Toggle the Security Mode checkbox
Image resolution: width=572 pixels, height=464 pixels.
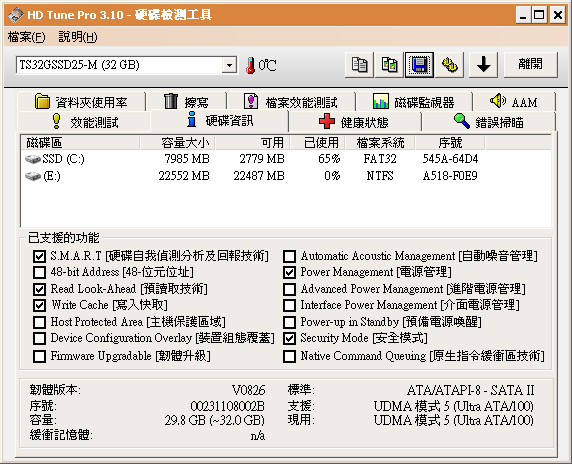pos(289,339)
